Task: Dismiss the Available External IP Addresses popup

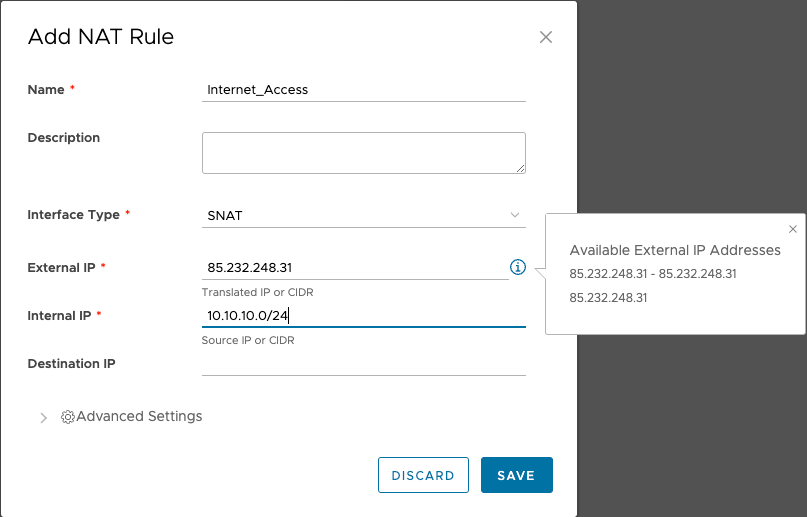Action: [x=793, y=229]
